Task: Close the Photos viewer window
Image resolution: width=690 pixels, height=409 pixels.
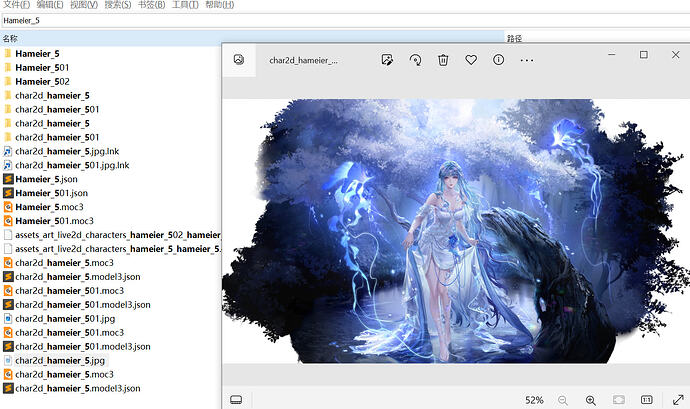Action: (x=675, y=55)
